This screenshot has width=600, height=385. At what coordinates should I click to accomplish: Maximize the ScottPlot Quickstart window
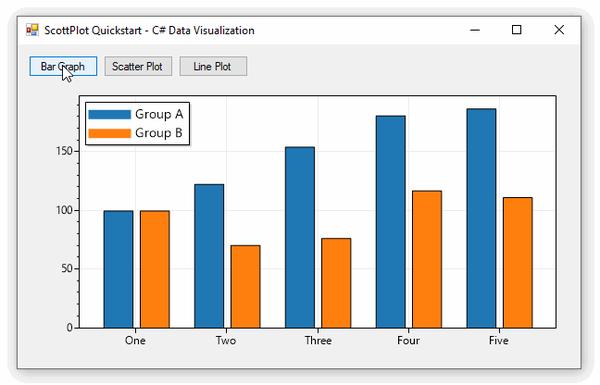pyautogui.click(x=517, y=30)
